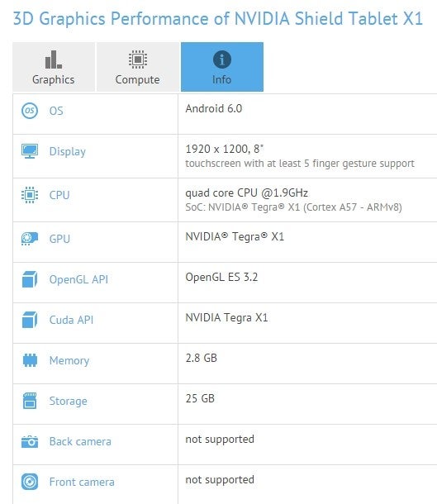Click the bar chart Graphics icon

coord(54,59)
